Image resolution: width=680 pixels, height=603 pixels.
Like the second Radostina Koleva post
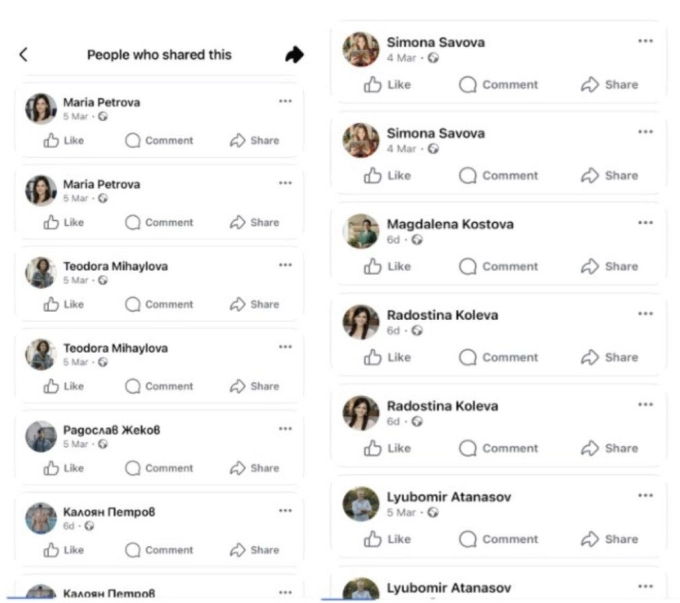tap(387, 448)
